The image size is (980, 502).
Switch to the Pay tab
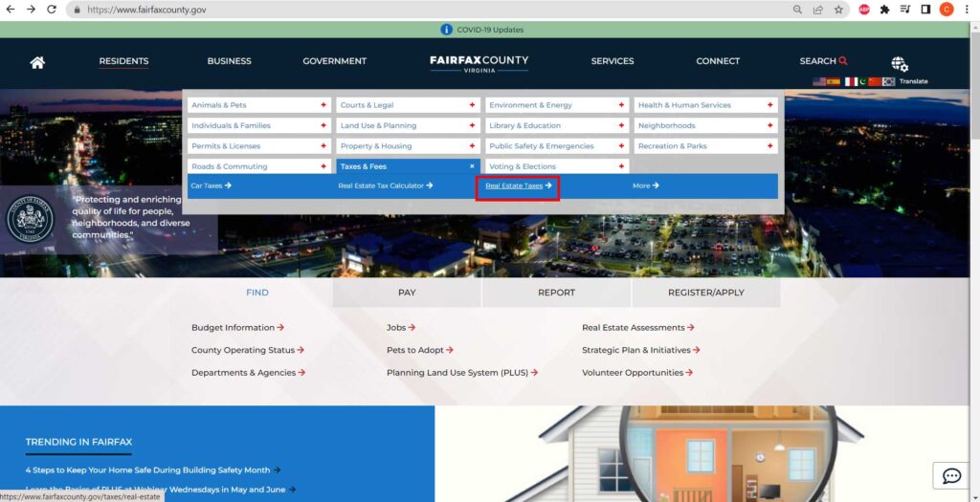pos(407,293)
